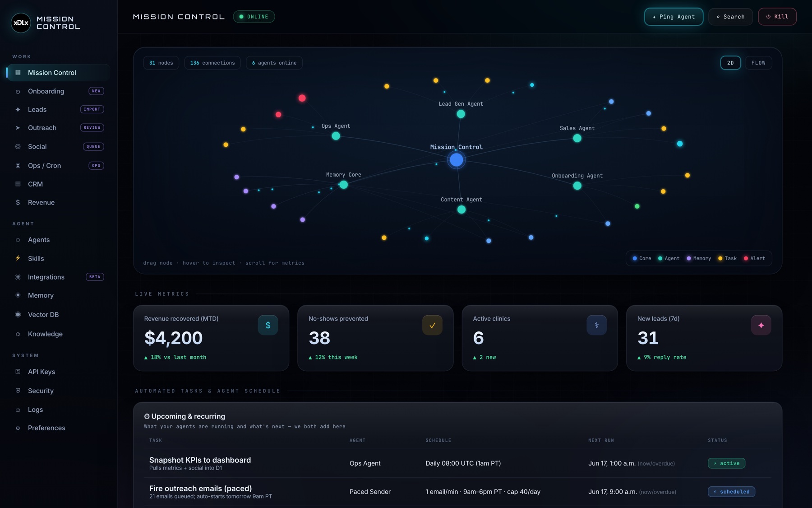Open the Onboarding menu item
The image size is (812, 508).
[x=58, y=91]
